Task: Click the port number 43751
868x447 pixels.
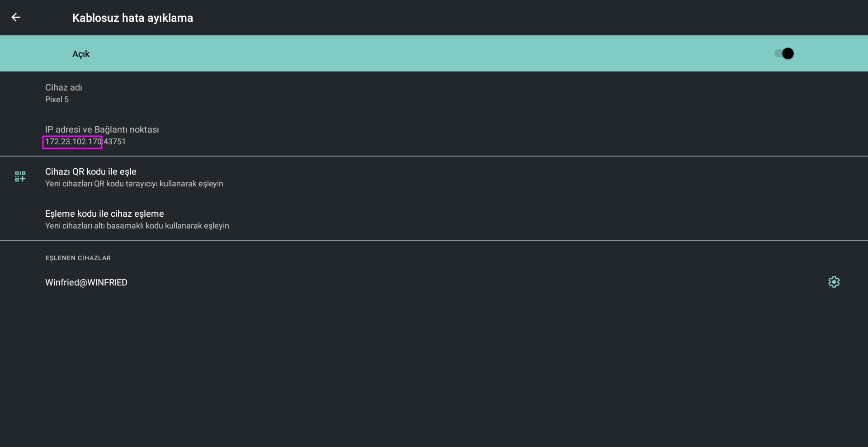Action: [x=115, y=142]
